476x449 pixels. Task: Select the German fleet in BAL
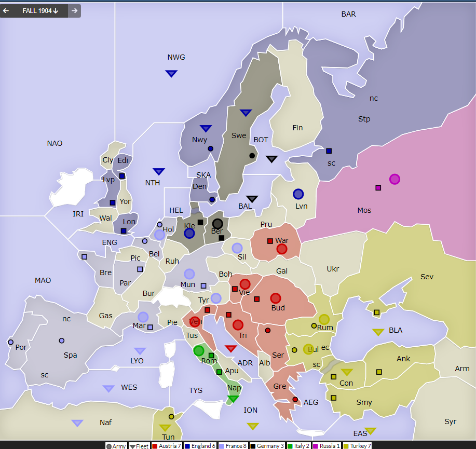pyautogui.click(x=252, y=199)
